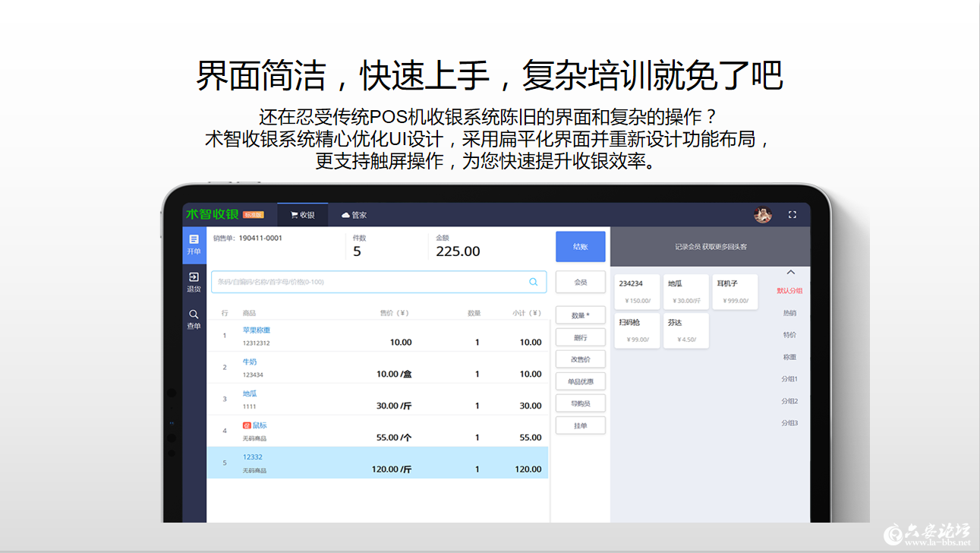Collapse the product group list with the chevron
This screenshot has height=553, width=980.
[790, 271]
